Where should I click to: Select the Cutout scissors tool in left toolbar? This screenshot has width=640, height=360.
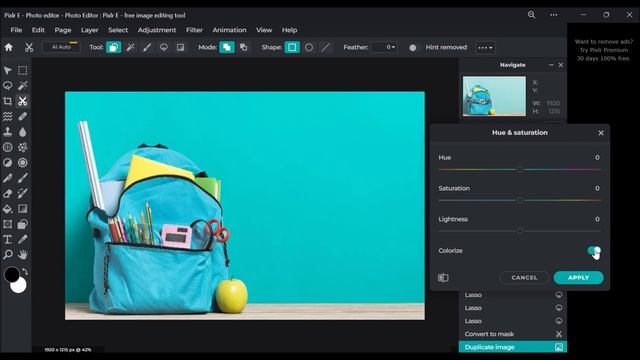coord(23,101)
